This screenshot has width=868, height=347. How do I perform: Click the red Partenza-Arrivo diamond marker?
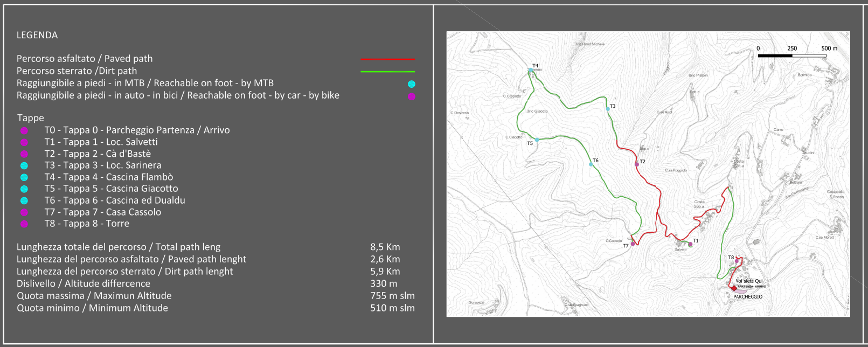(x=734, y=288)
